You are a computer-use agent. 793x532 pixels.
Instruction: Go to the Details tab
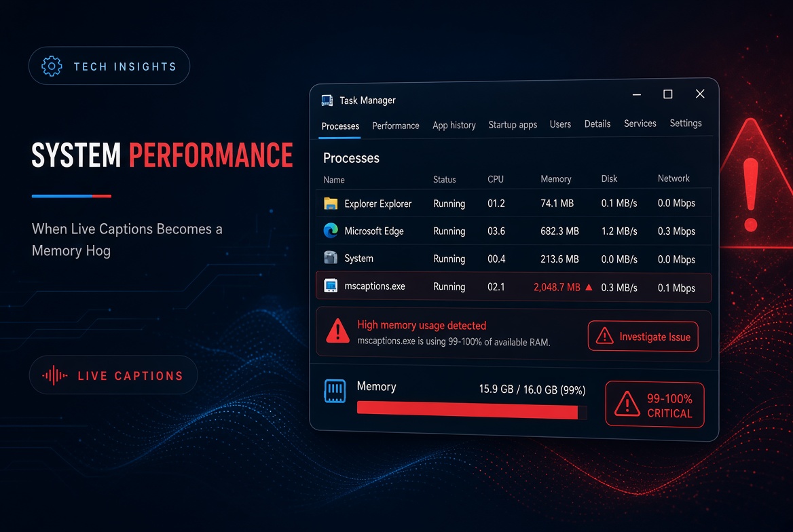point(597,123)
